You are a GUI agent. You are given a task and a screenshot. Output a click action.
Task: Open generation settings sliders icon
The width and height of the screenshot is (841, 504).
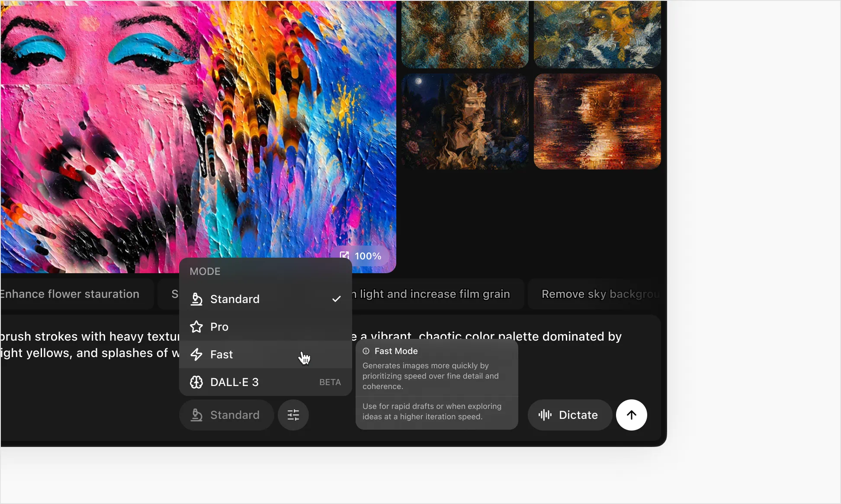point(293,415)
